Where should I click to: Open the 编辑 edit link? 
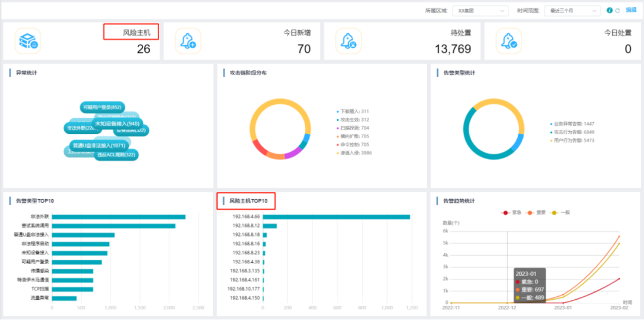(631, 10)
